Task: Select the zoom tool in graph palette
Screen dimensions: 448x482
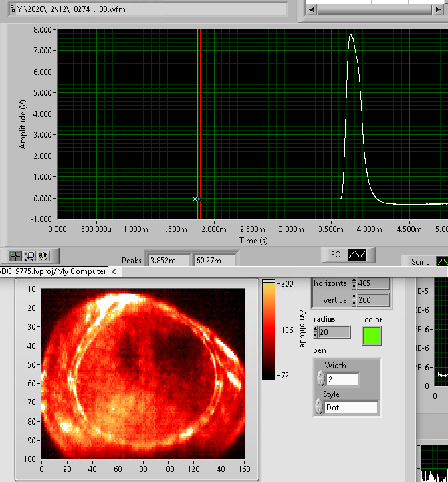Action: (x=29, y=255)
